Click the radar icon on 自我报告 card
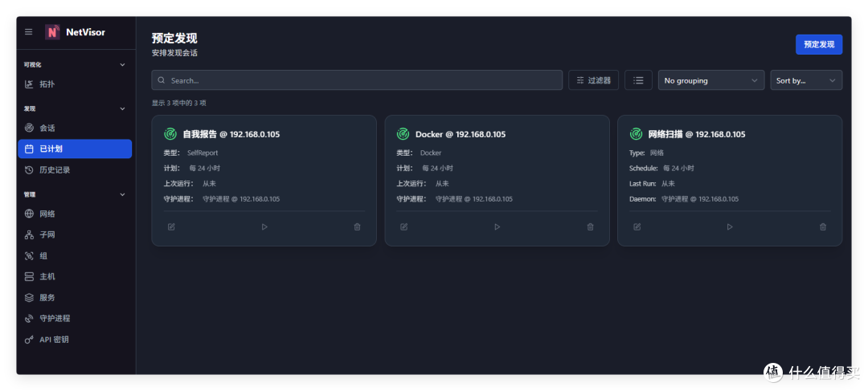Viewport: 868px width, 391px height. point(170,134)
